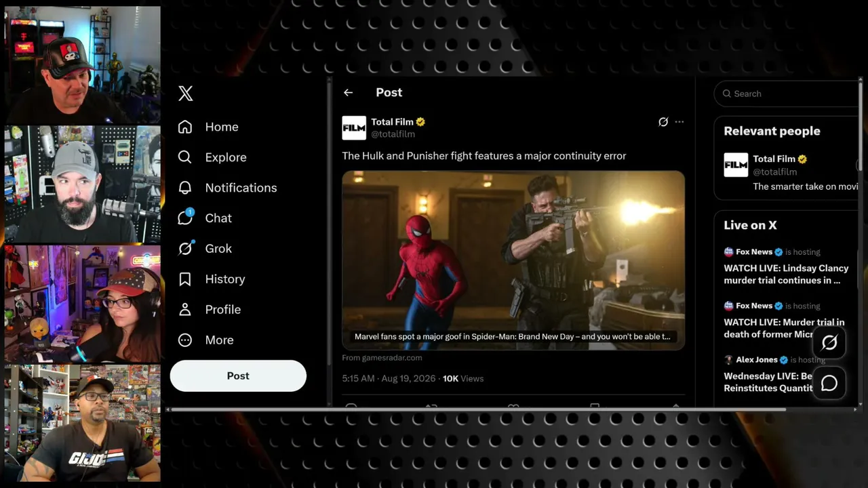Click the Grok explain icon on the post

663,122
